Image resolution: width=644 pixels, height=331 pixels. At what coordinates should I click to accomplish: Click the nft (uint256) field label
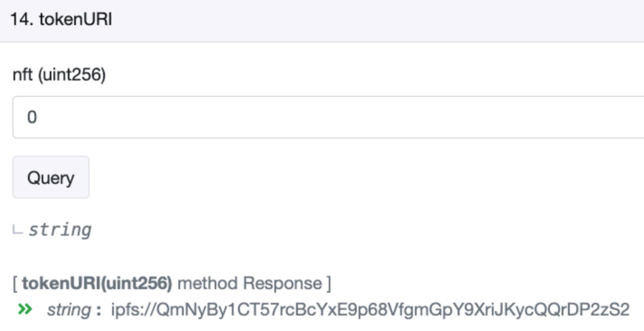pyautogui.click(x=59, y=74)
